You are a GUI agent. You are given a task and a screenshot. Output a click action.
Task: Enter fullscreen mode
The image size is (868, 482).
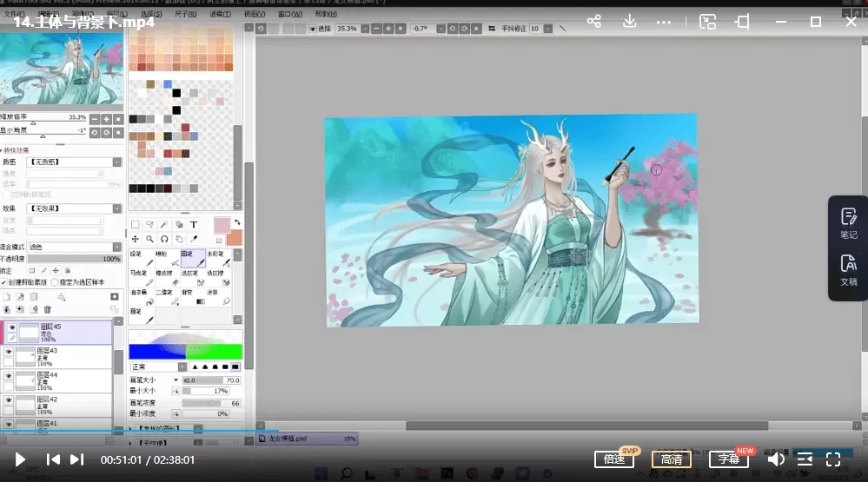[x=832, y=459]
